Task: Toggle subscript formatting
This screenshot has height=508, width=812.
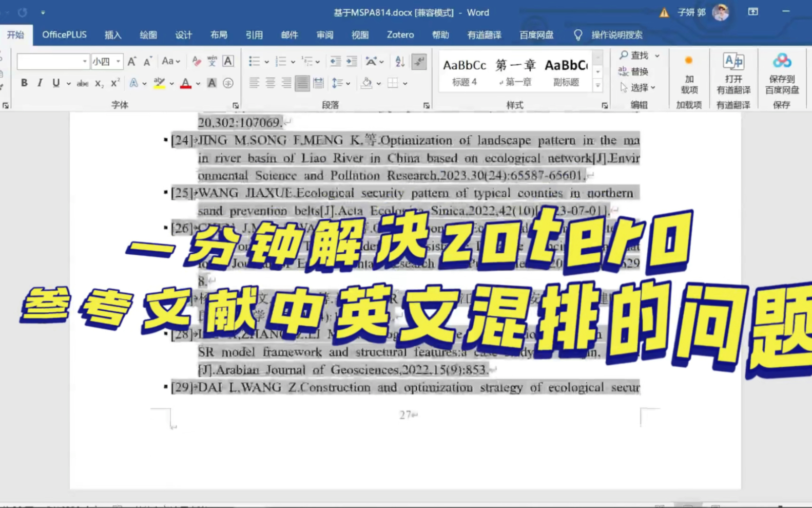Action: click(x=99, y=83)
